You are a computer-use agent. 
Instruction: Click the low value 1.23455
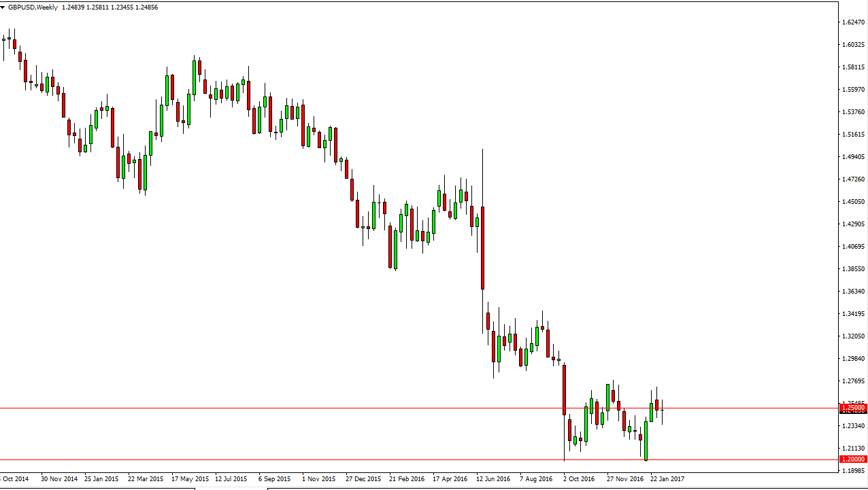pos(122,7)
